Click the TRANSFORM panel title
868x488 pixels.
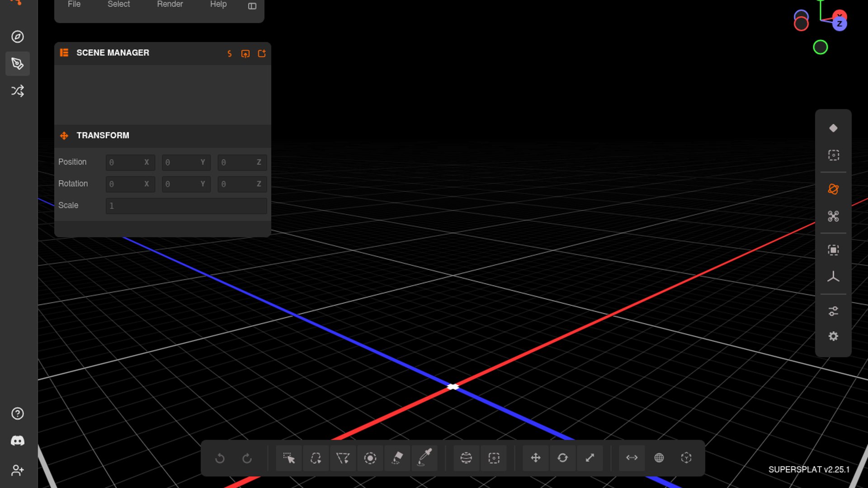[x=103, y=136]
